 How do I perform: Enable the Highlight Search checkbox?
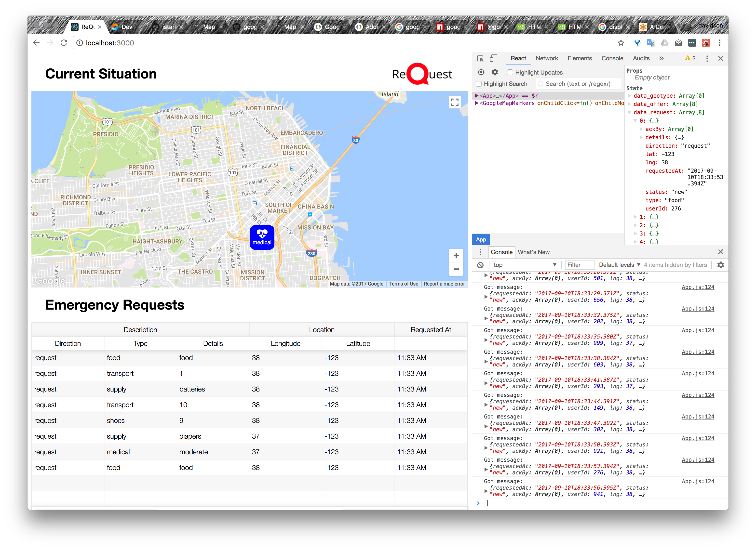click(x=479, y=84)
